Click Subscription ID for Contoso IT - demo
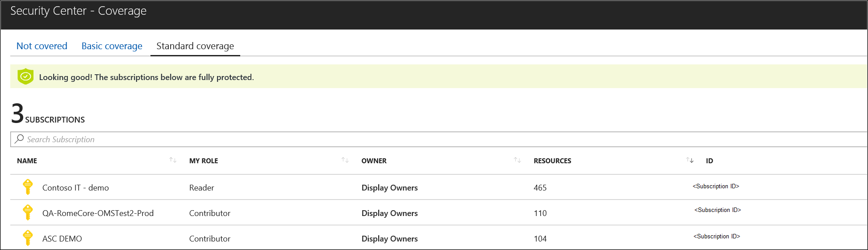868x250 pixels. pyautogui.click(x=716, y=186)
